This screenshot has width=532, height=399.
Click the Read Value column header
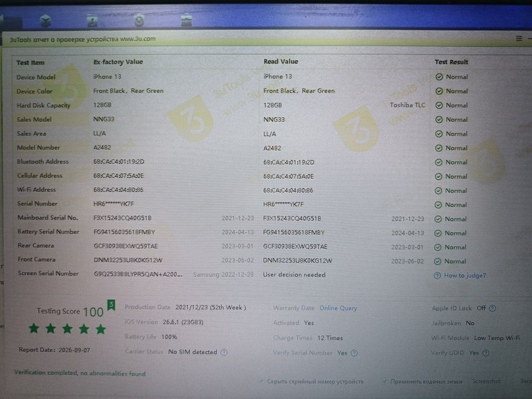tap(281, 62)
